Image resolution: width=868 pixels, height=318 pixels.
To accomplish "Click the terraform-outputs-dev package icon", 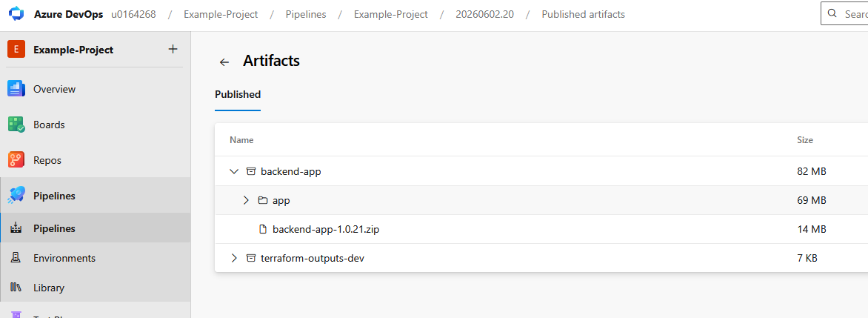I will click(x=251, y=258).
